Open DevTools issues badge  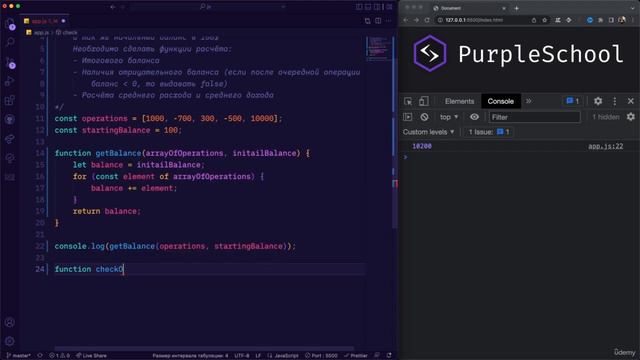tap(572, 101)
